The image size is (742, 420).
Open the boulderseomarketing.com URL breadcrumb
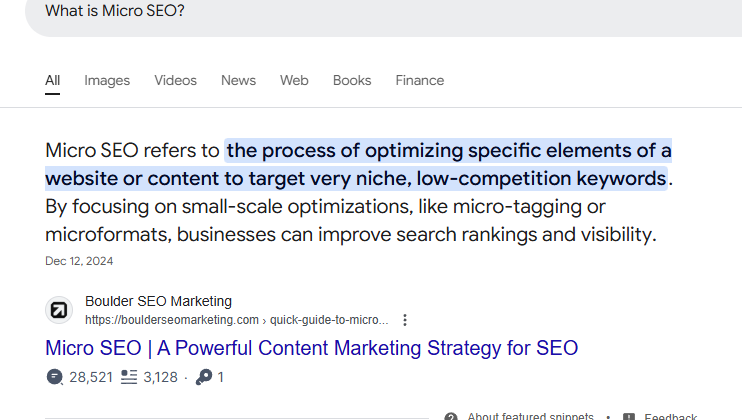[237, 320]
